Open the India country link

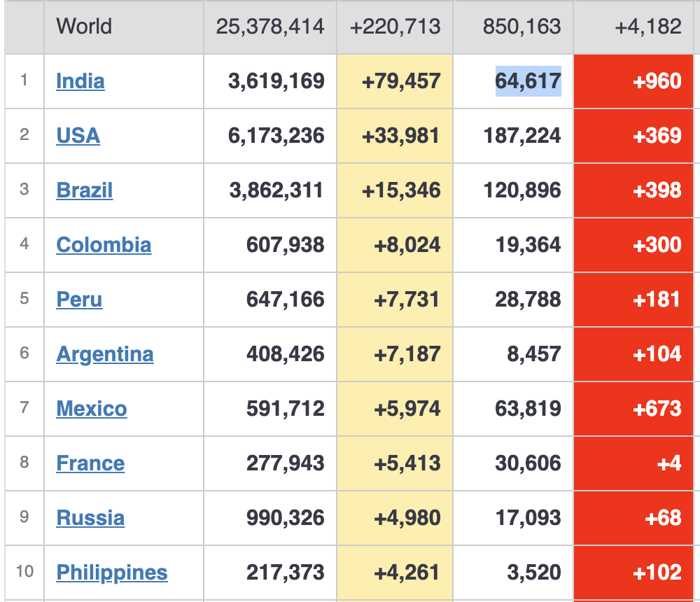(80, 81)
